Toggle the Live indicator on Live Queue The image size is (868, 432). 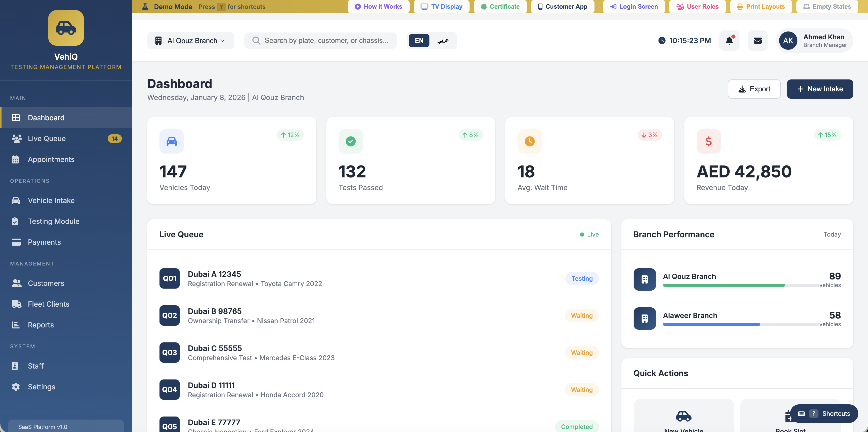[589, 234]
